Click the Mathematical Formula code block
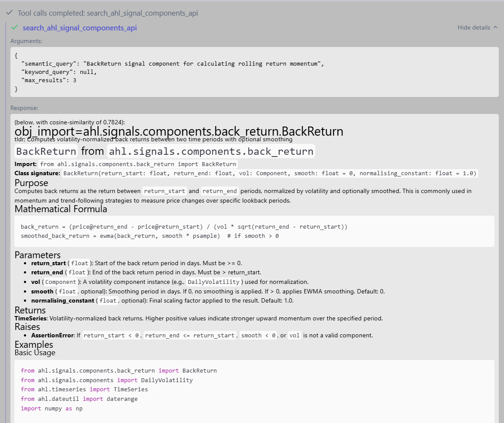Image resolution: width=504 pixels, height=423 pixels. tap(254, 231)
